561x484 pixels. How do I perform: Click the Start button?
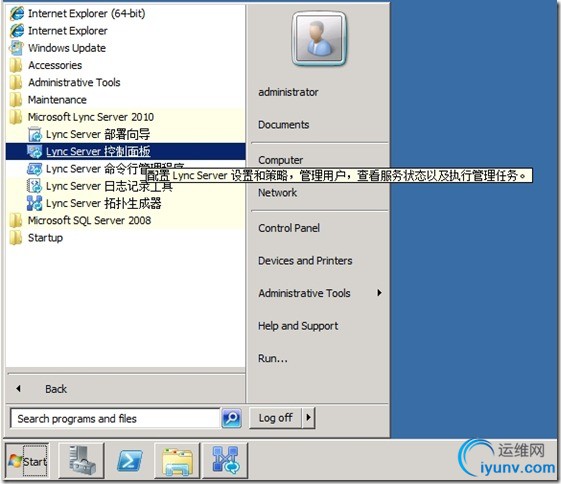click(28, 460)
